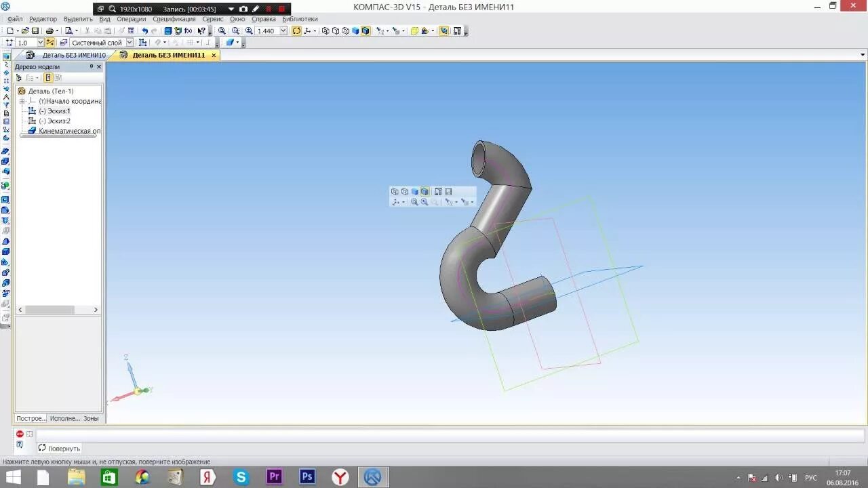Click the РУС language indicator
Screen dimensions: 868x488
(811, 478)
